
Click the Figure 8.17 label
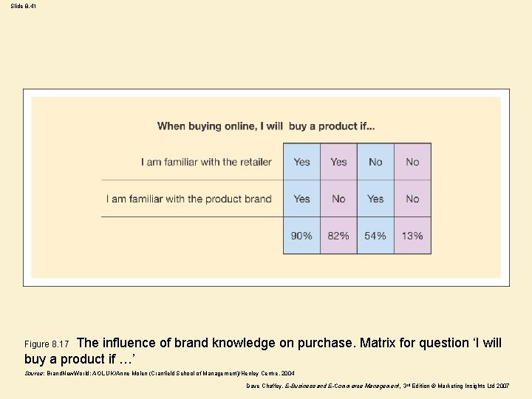(47, 344)
